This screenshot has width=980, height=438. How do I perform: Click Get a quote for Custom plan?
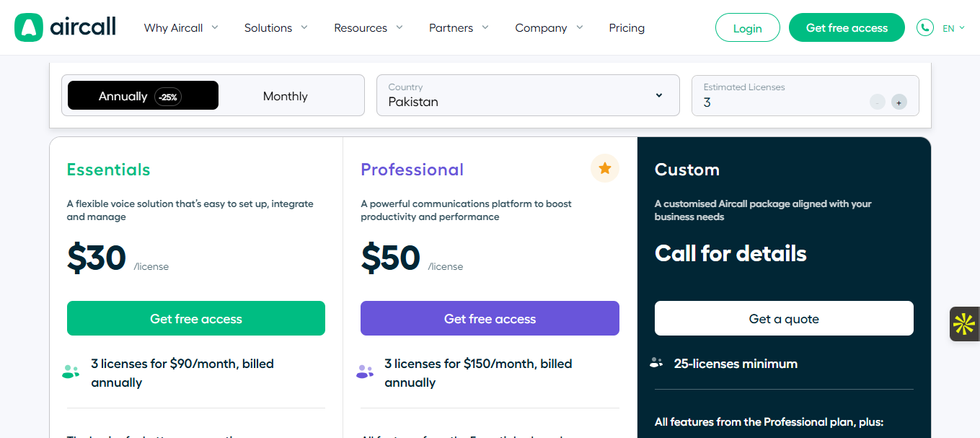click(784, 319)
